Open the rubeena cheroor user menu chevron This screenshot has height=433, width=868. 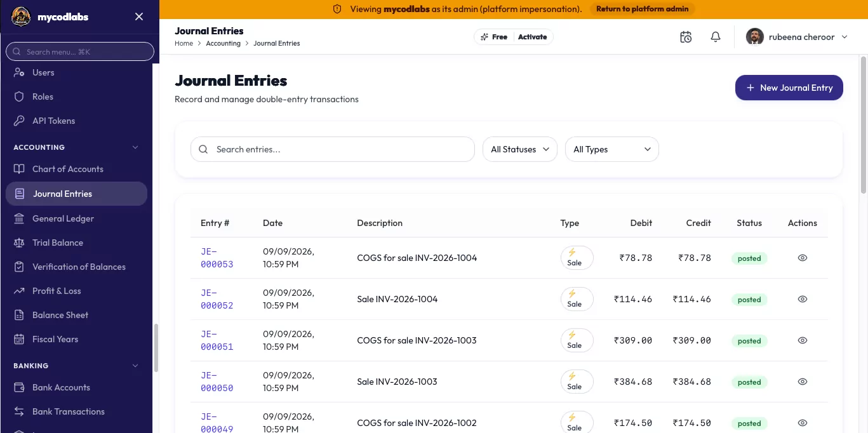pos(845,37)
